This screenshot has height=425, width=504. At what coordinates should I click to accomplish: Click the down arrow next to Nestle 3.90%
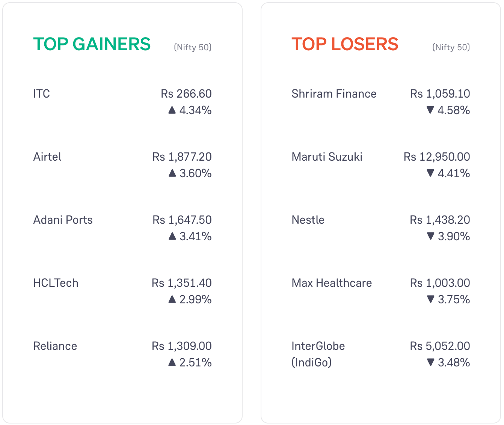[x=430, y=236]
